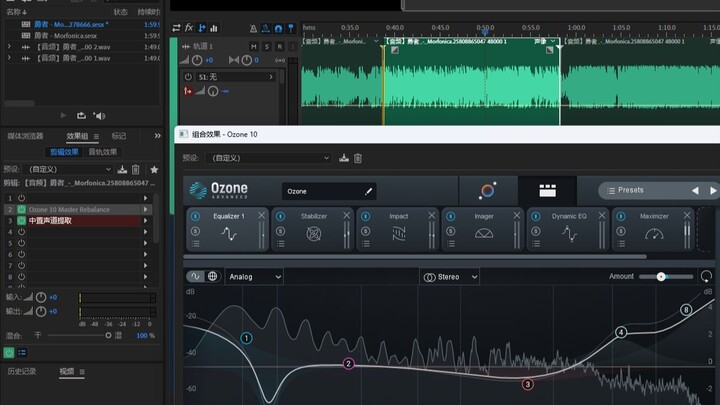Delete effects rack preset trash icon
This screenshot has height=405, width=720.
135,169
